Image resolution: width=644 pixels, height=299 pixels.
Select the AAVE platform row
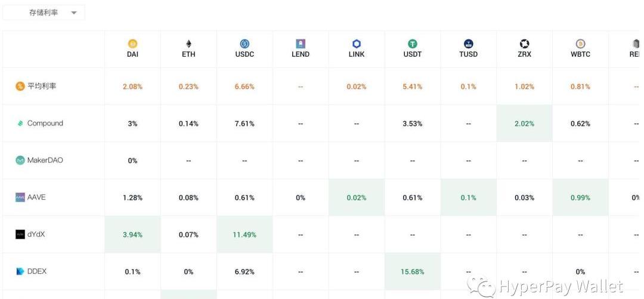pos(36,197)
